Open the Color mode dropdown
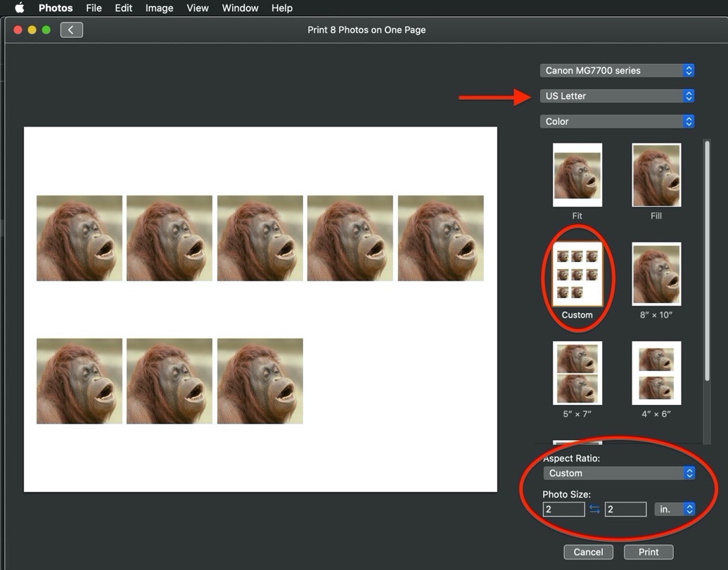Image resolution: width=728 pixels, height=570 pixels. pyautogui.click(x=617, y=122)
